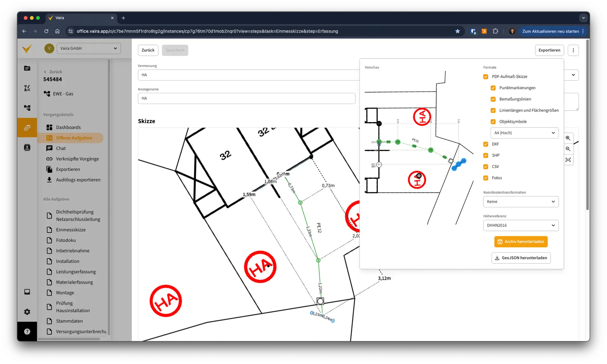Toggle the Punktmarkierungen checkbox
Viewport: 607px width, 364px height.
tap(493, 88)
